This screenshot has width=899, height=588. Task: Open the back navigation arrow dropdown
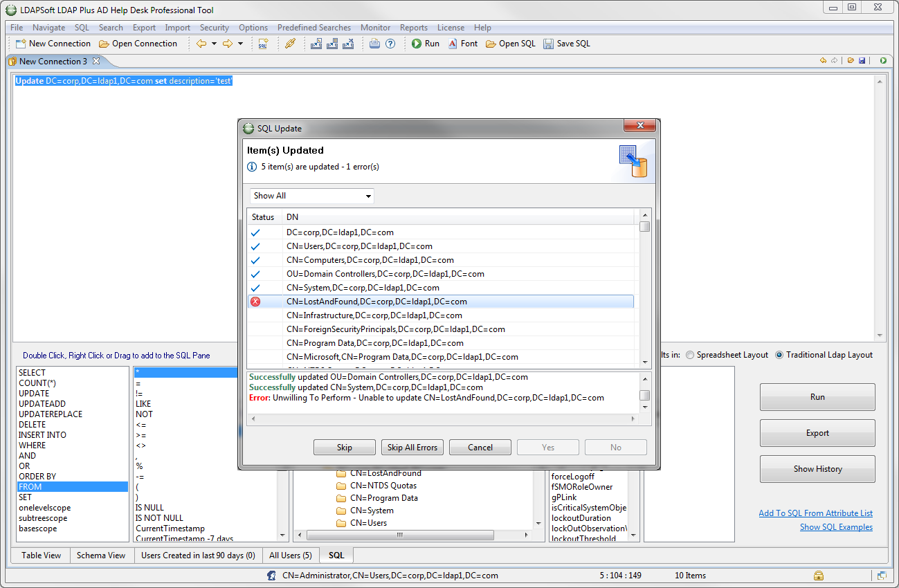(x=214, y=44)
